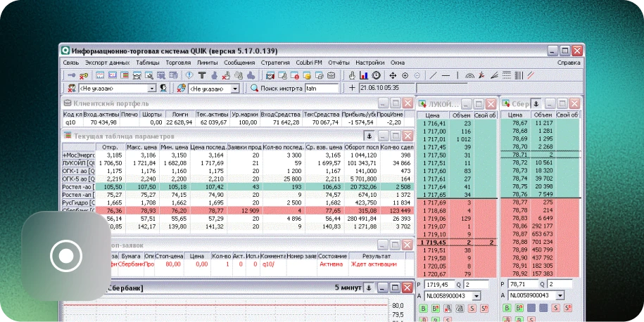Open the Настройки menu
The width and height of the screenshot is (644, 322).
coord(370,63)
